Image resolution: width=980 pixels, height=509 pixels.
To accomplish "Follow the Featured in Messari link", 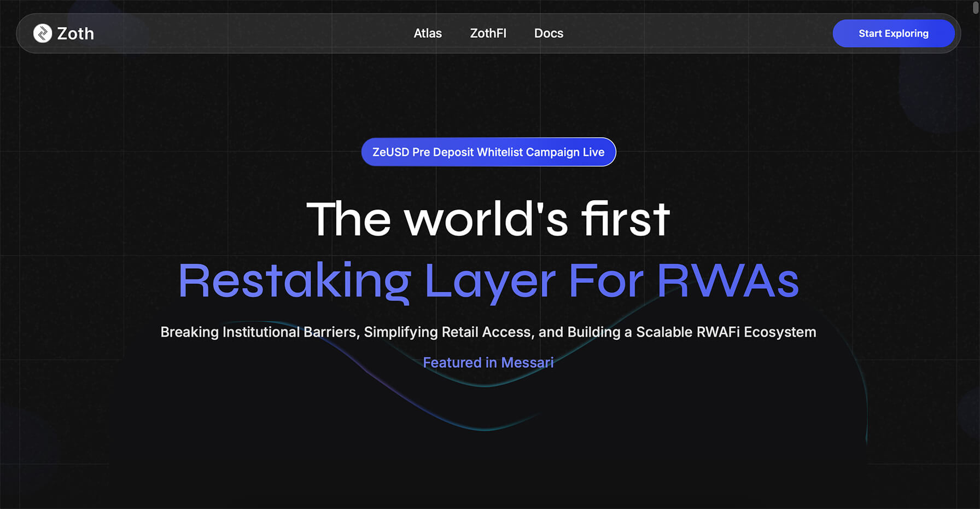I will 488,362.
